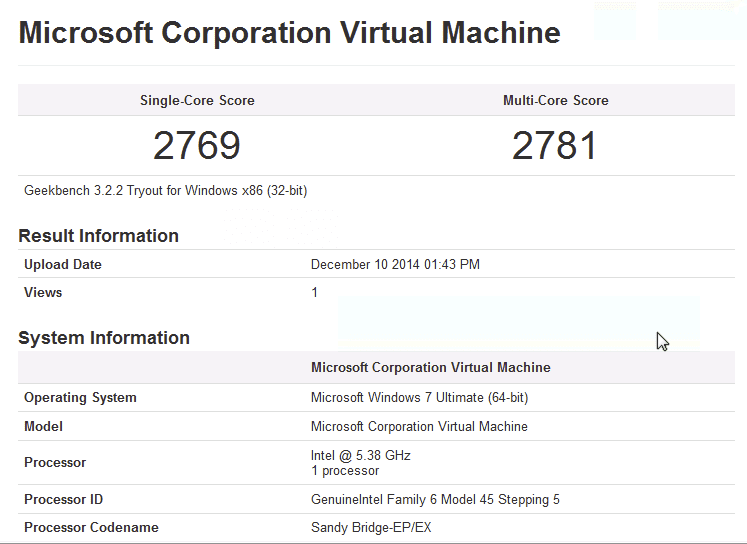Click the Result Information section heading
The height and width of the screenshot is (544, 747).
(98, 236)
